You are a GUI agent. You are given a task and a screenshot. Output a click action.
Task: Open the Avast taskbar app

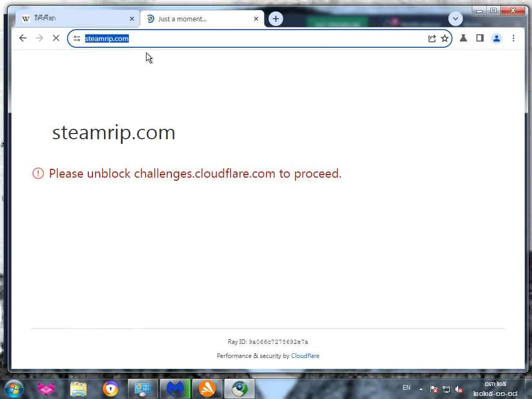(x=207, y=389)
